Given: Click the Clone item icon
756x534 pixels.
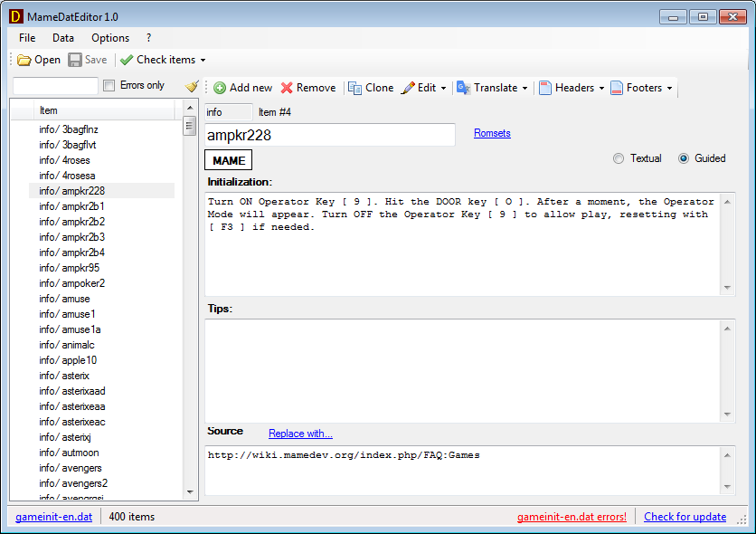Looking at the screenshot, I should 355,88.
